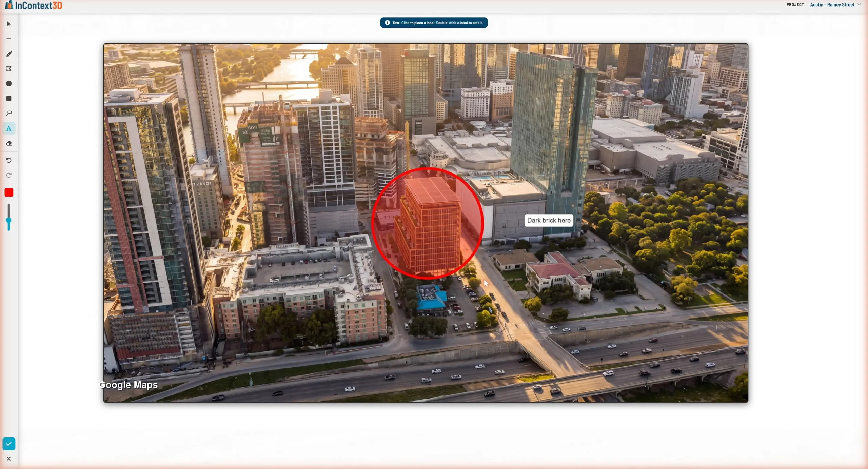This screenshot has height=469, width=868.
Task: Open the red color swatch picker
Action: coord(9,192)
